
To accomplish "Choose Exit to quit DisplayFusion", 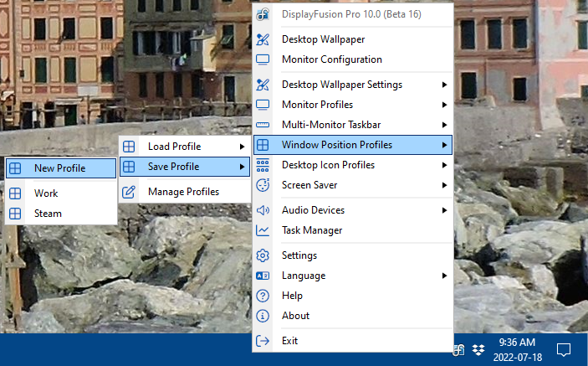I will [x=353, y=341].
